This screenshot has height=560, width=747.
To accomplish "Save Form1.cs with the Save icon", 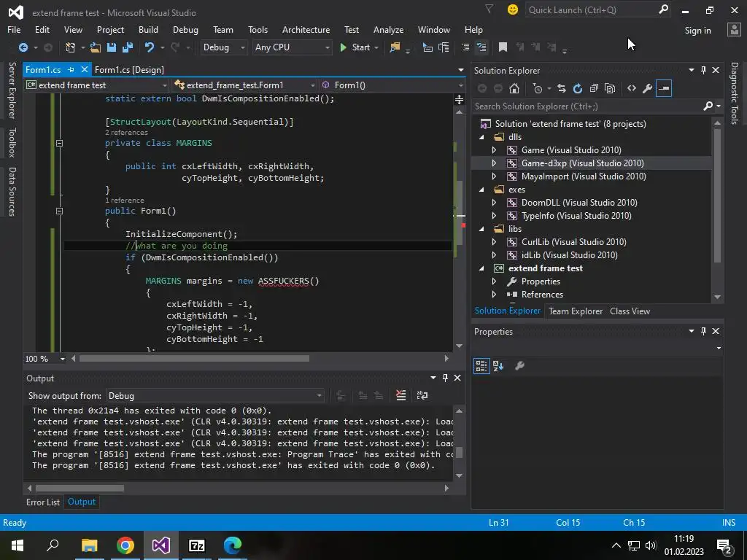I will (112, 47).
